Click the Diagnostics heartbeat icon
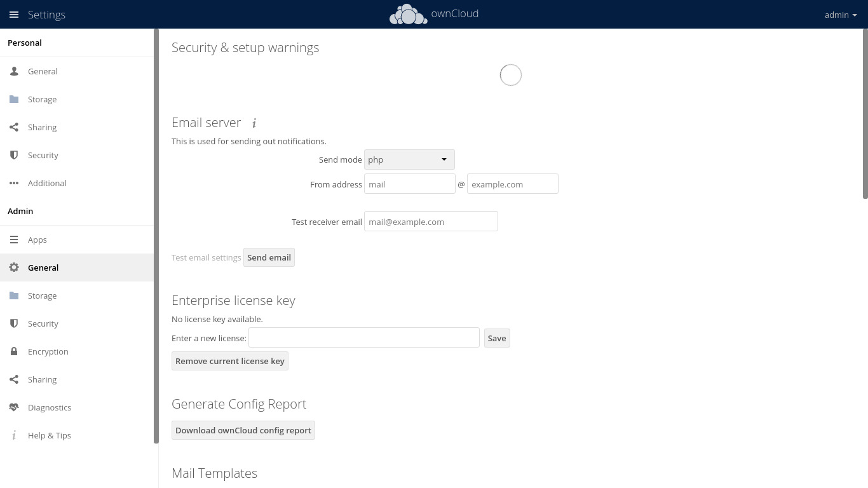Screen dimensions: 868x488 [x=14, y=407]
